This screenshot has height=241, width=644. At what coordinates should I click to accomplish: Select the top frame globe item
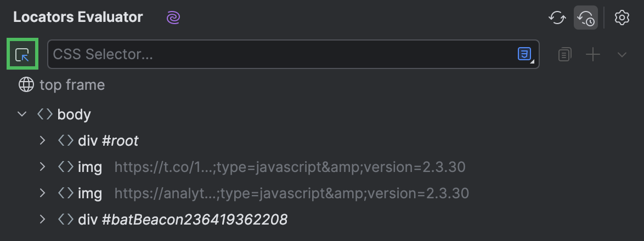61,85
